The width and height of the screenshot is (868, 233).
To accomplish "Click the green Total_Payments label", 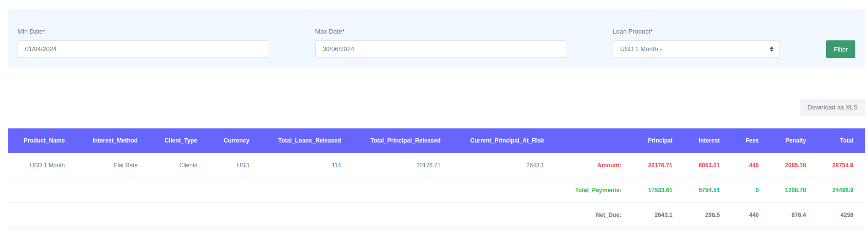I will tap(598, 190).
